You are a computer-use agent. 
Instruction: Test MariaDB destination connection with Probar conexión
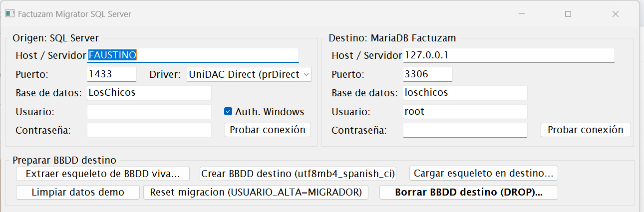tap(586, 130)
